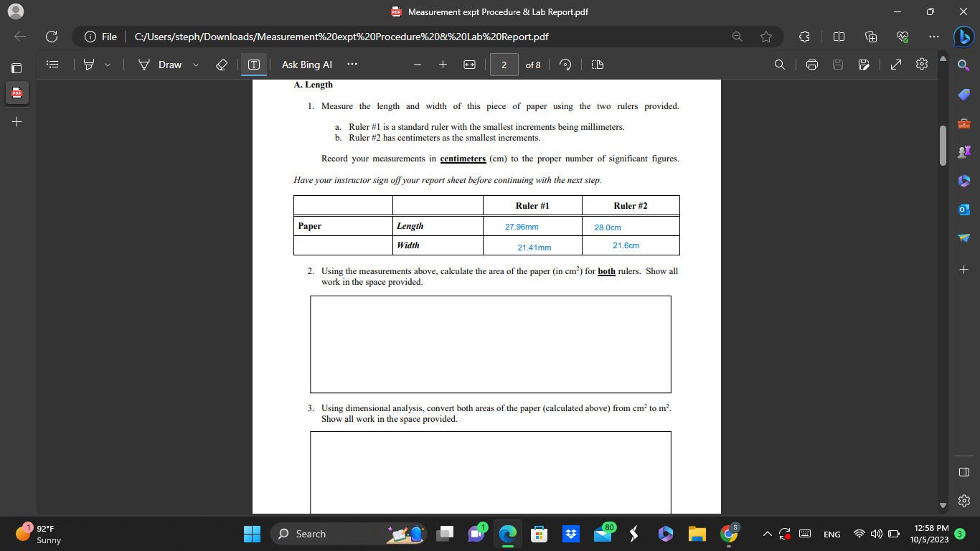Open the Draw tool dropdown
The height and width of the screenshot is (551, 980).
point(194,65)
